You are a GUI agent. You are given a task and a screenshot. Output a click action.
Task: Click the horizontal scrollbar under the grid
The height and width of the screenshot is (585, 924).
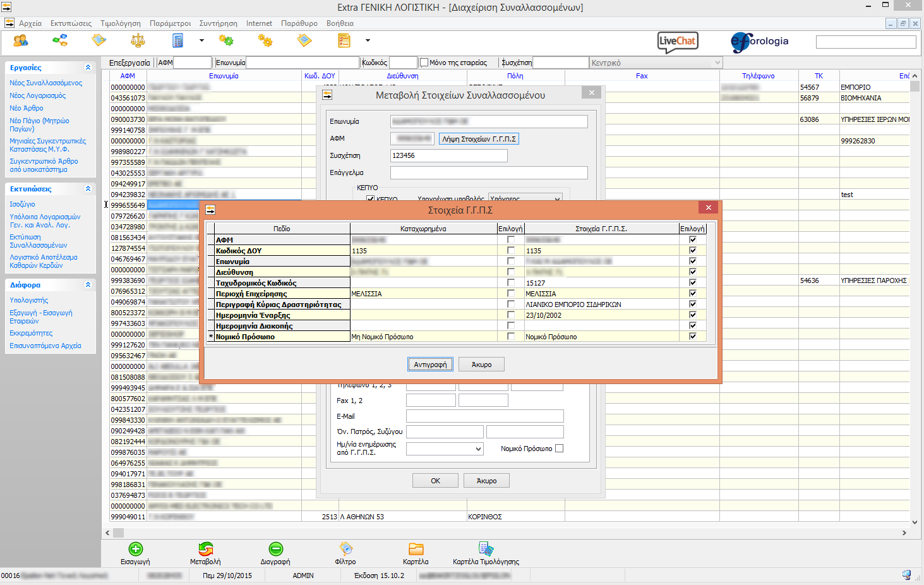click(x=505, y=533)
